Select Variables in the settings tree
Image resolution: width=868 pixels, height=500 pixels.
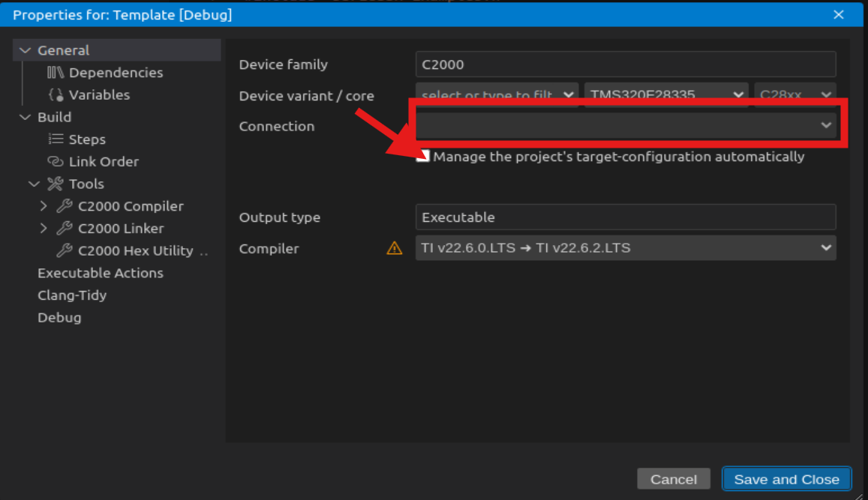[x=99, y=94]
